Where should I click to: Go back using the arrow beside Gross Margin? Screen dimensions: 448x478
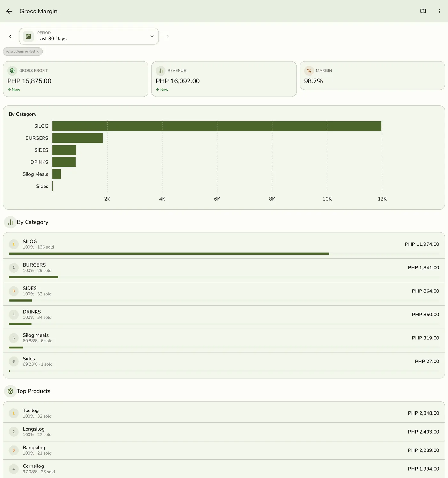[9, 11]
